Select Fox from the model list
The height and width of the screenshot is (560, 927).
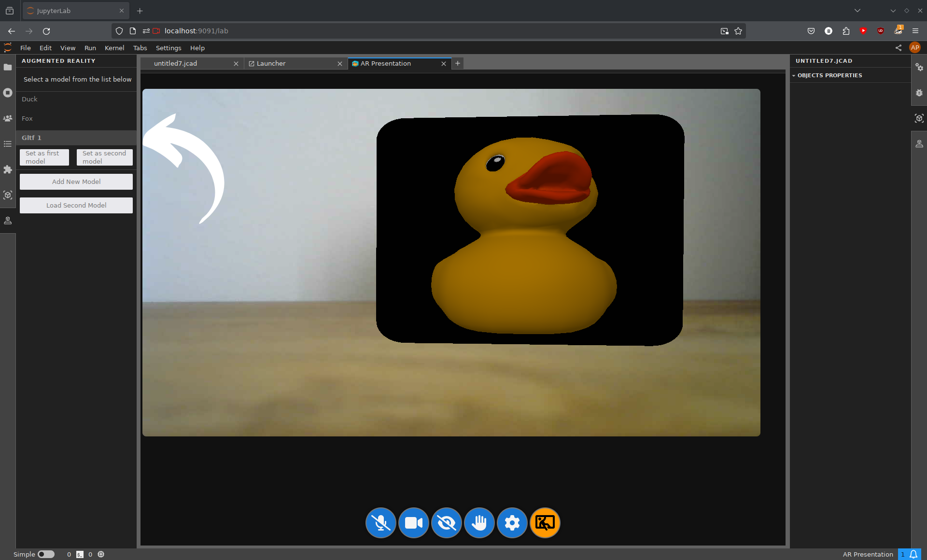pyautogui.click(x=28, y=118)
